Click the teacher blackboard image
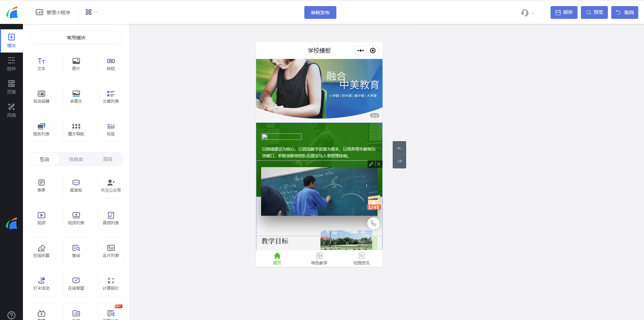This screenshot has width=644, height=320. click(x=319, y=191)
